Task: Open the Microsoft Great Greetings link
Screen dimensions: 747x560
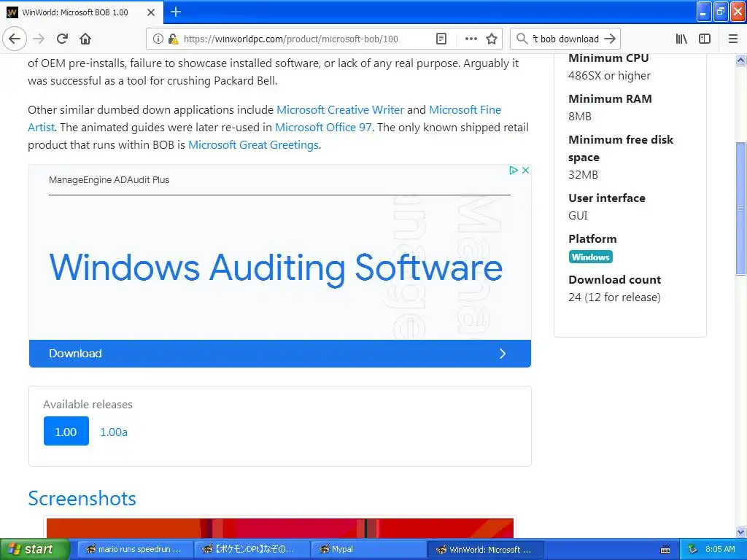Action: click(x=253, y=145)
